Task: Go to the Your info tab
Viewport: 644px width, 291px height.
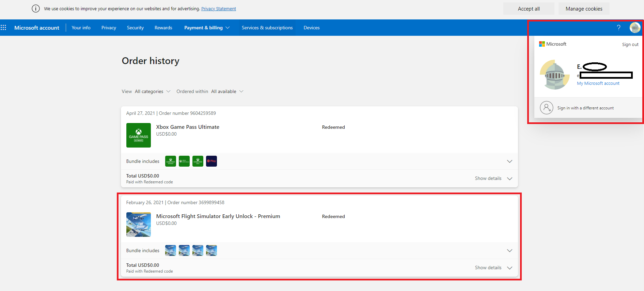Action: [x=81, y=28]
